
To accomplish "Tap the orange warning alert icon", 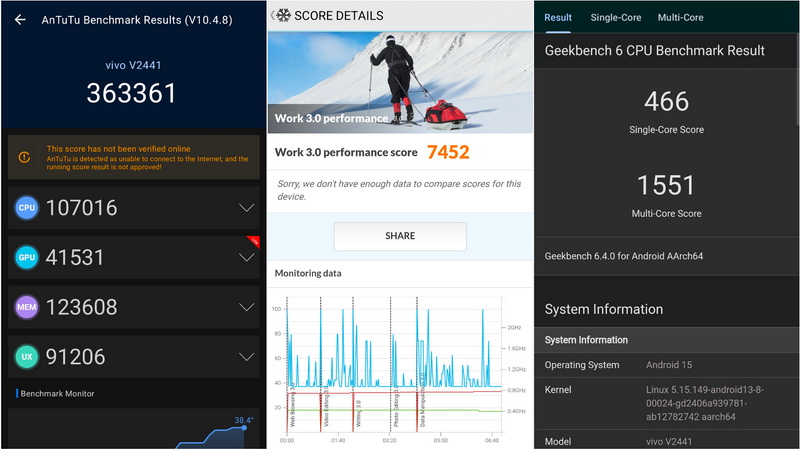I will point(25,157).
